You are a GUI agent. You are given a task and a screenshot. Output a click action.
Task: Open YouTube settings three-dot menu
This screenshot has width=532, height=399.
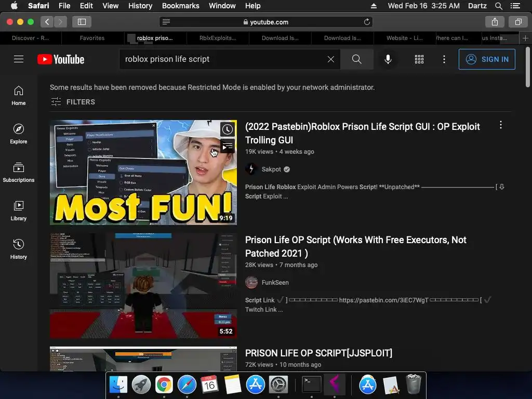444,59
